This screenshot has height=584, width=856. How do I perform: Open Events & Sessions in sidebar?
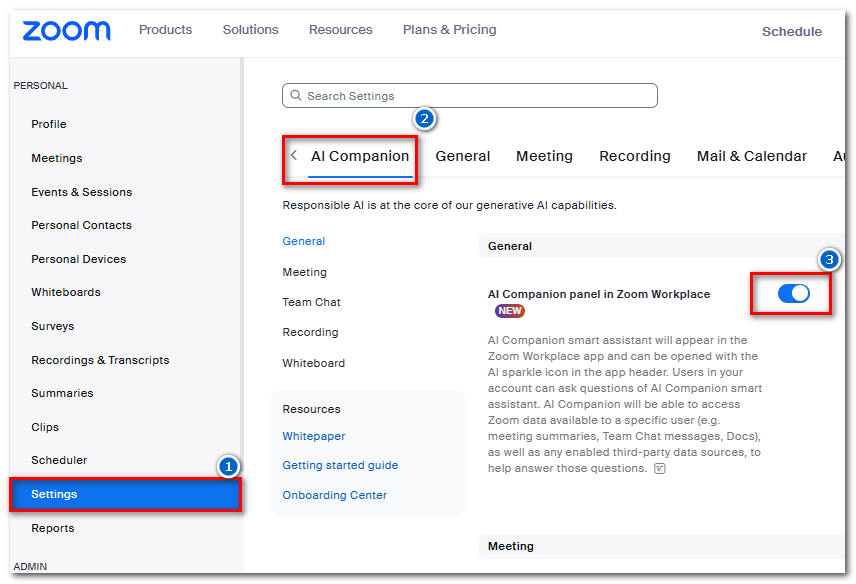(81, 192)
